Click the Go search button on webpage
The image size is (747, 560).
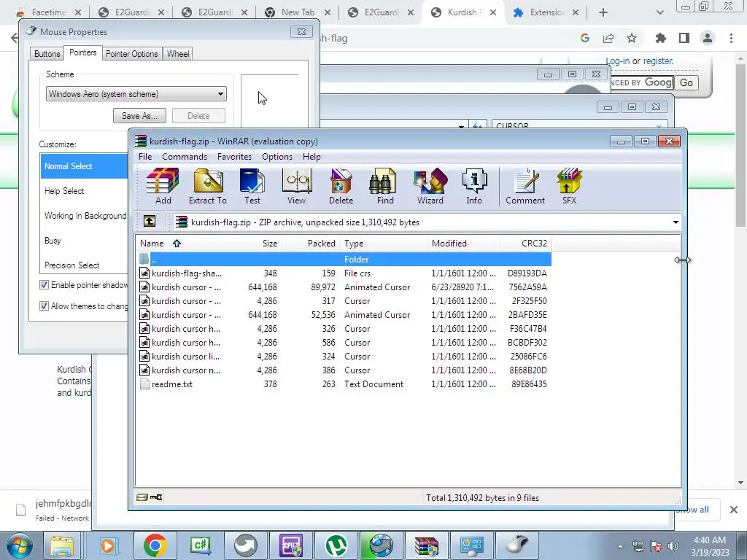pos(686,82)
